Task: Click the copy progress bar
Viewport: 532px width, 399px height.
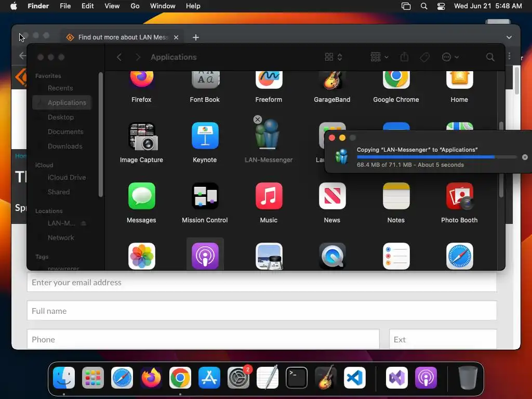Action: (436, 157)
